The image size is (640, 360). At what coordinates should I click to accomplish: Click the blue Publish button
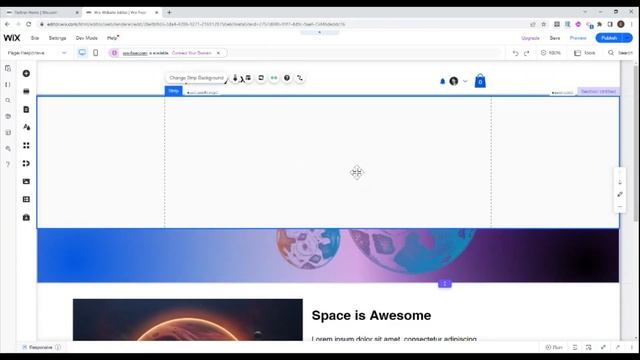pos(609,38)
